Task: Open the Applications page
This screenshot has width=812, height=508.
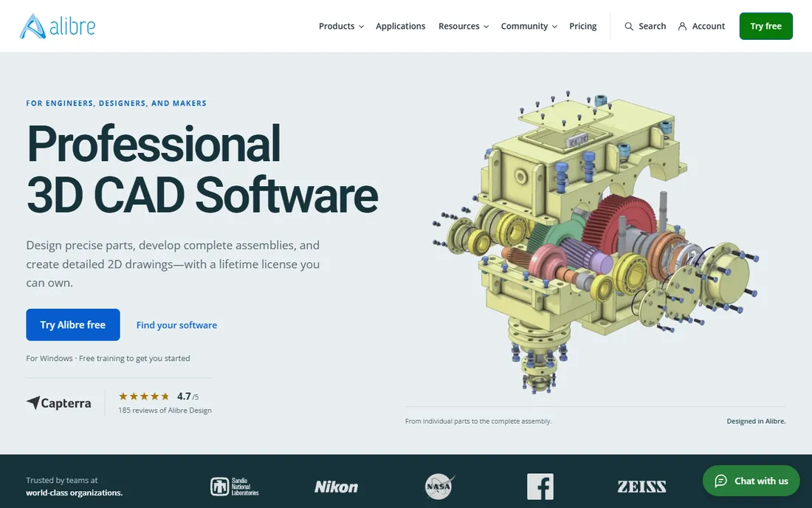Action: [400, 27]
